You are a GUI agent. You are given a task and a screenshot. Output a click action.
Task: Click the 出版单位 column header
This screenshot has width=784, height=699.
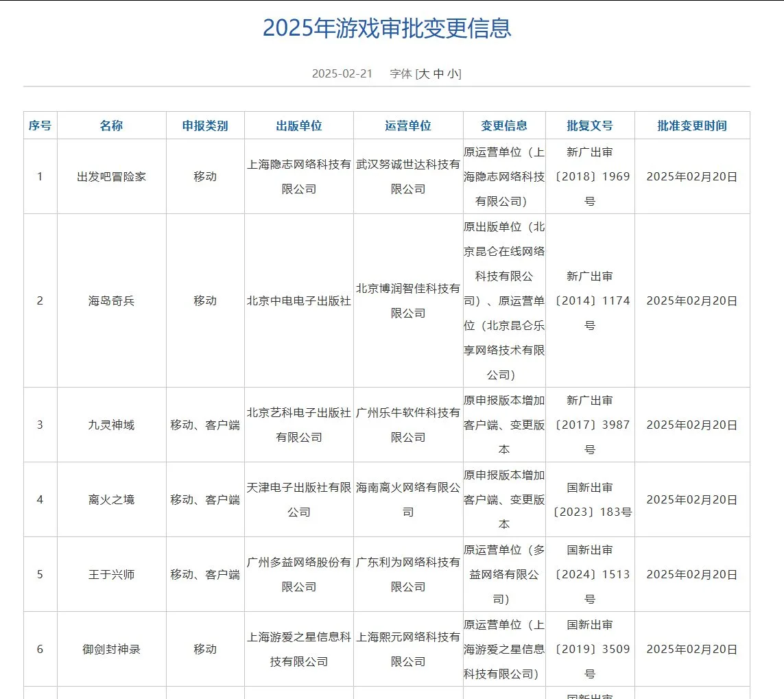pyautogui.click(x=298, y=126)
